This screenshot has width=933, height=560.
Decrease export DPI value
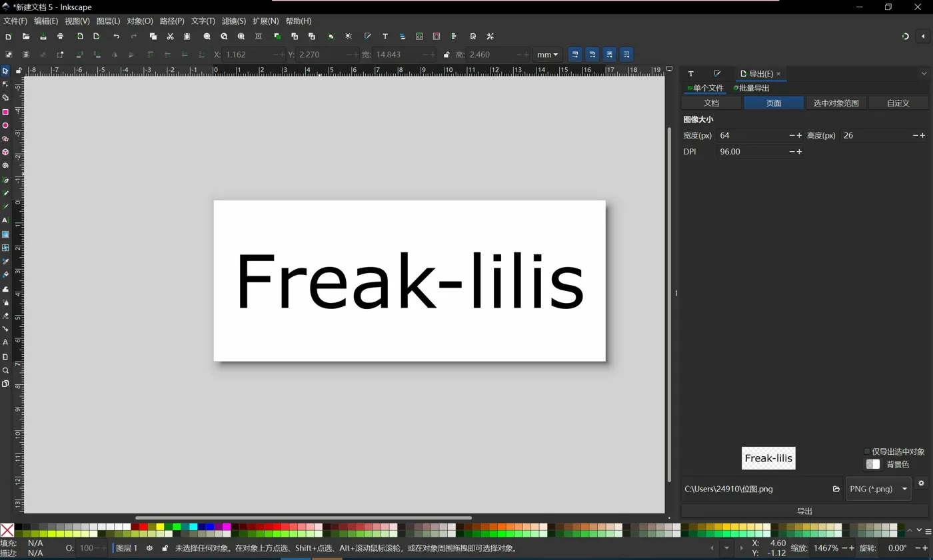coord(792,152)
